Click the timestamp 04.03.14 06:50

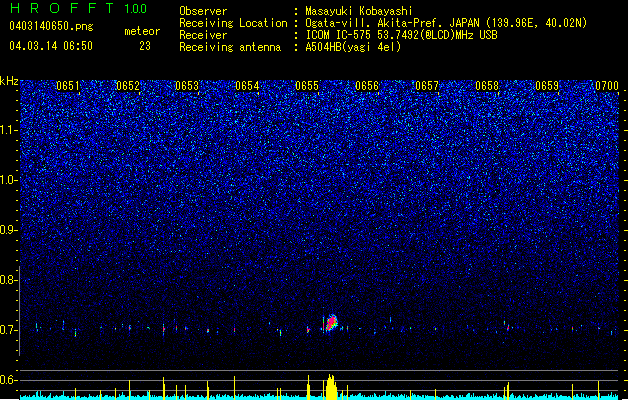click(51, 46)
